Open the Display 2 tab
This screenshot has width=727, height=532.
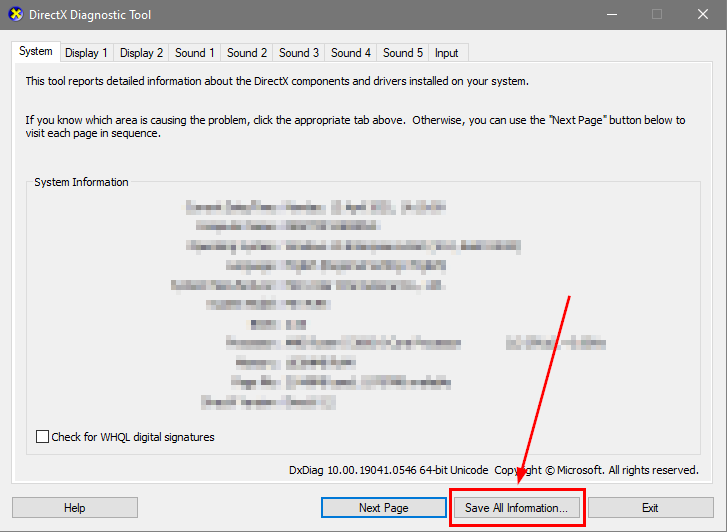141,53
